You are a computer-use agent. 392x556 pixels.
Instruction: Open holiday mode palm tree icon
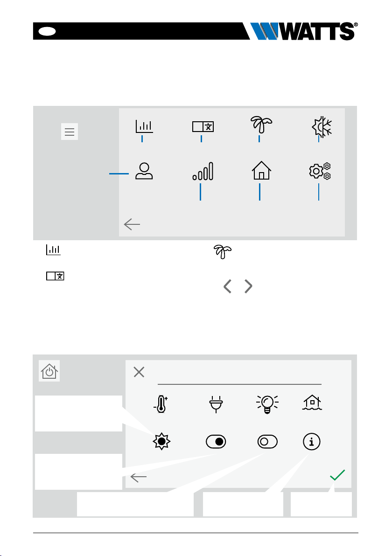(x=261, y=125)
